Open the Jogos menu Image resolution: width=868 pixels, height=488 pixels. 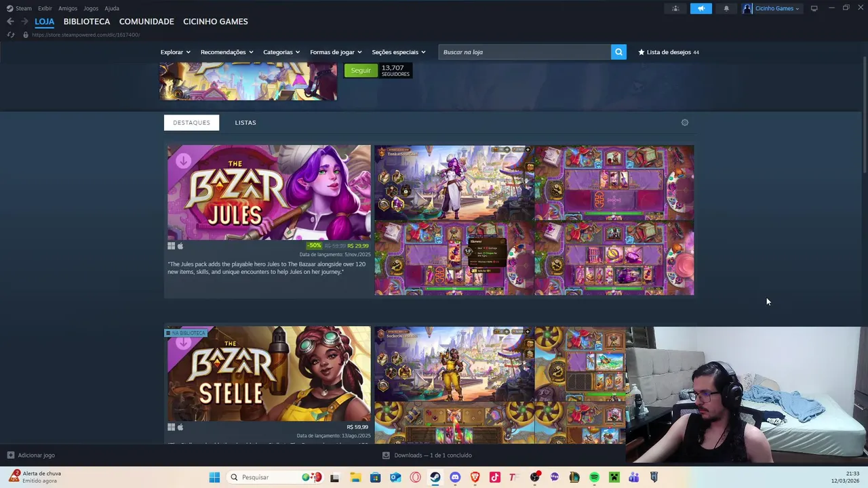pyautogui.click(x=91, y=8)
